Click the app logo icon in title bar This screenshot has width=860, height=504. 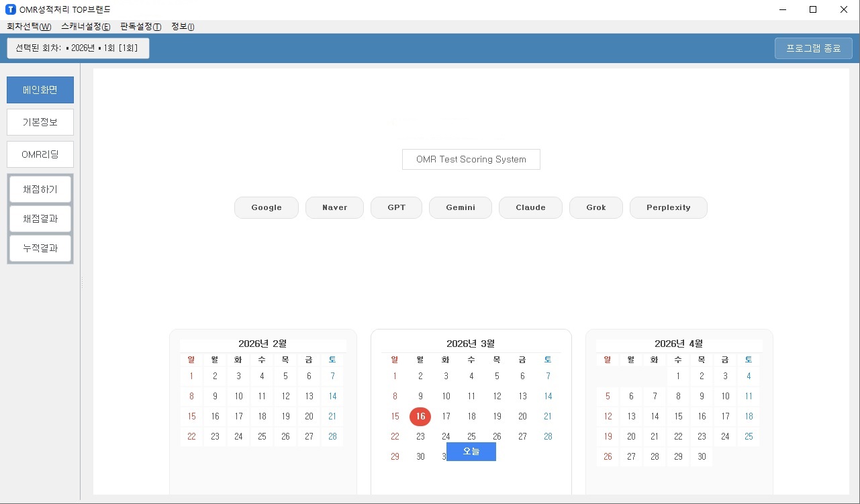(x=10, y=9)
